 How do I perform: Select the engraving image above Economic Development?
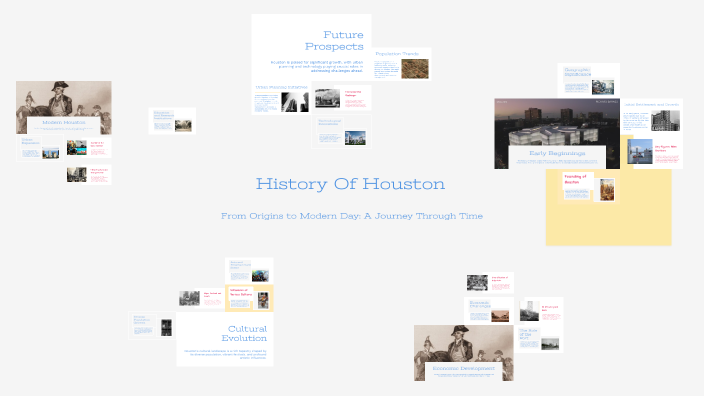(x=464, y=344)
